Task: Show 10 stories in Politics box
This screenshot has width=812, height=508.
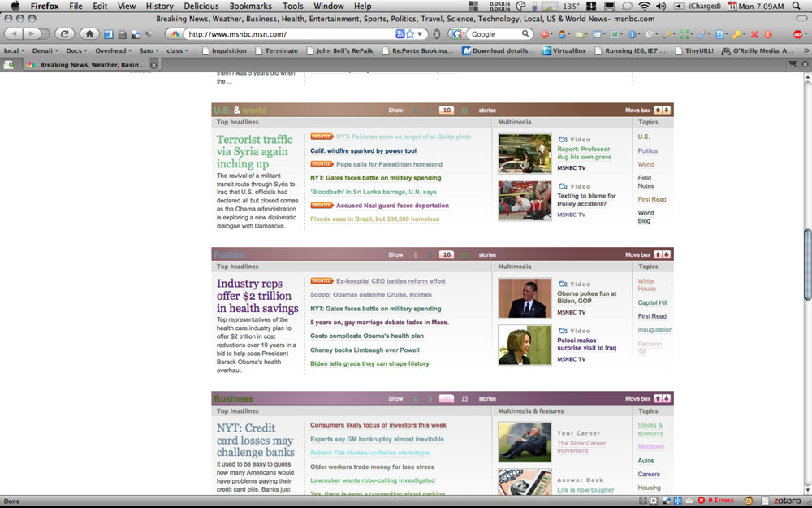Action: [447, 254]
